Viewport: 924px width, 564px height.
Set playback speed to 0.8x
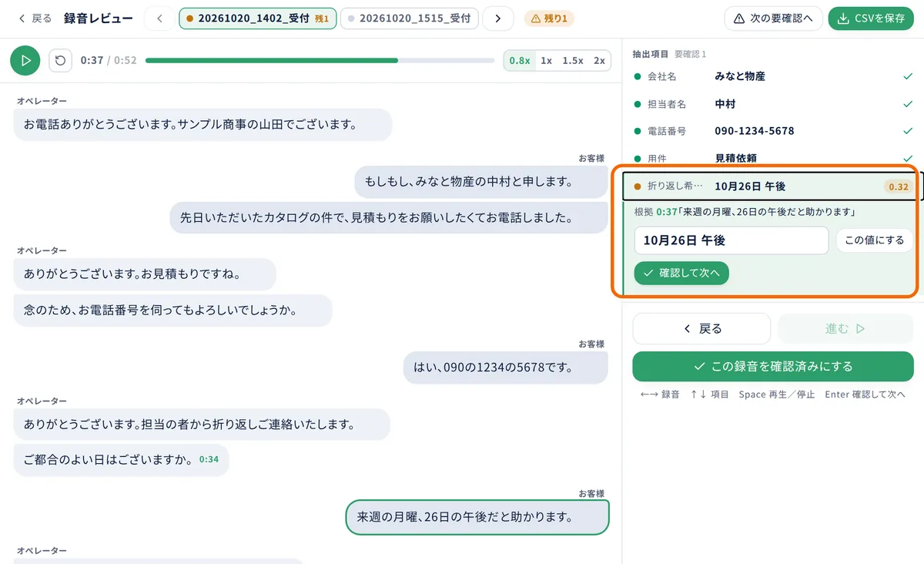(x=520, y=60)
